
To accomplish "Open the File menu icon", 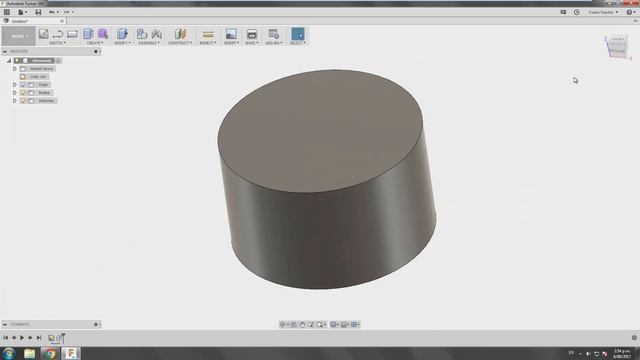I will (x=20, y=12).
